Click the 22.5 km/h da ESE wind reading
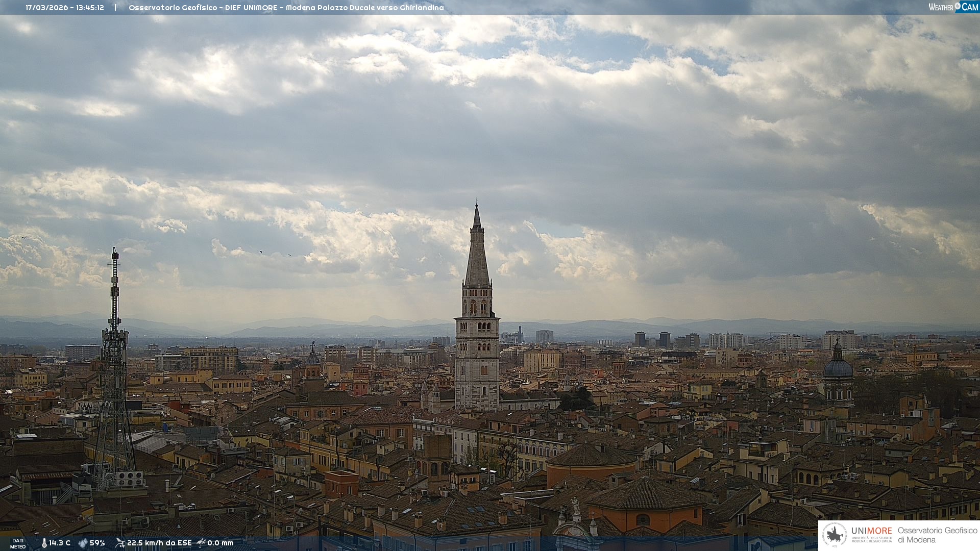 [x=159, y=543]
